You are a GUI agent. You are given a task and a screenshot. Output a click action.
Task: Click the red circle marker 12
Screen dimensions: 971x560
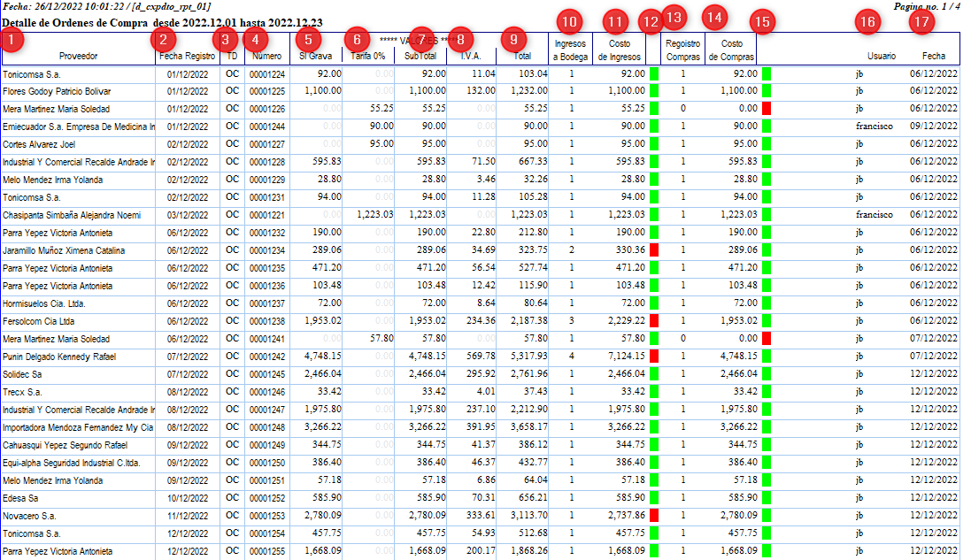coord(652,22)
